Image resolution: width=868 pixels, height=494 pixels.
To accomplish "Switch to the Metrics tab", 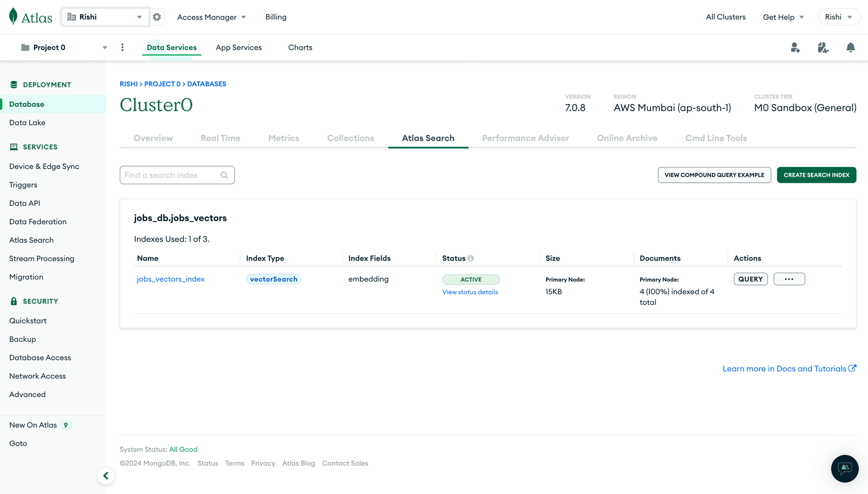I will (x=283, y=138).
